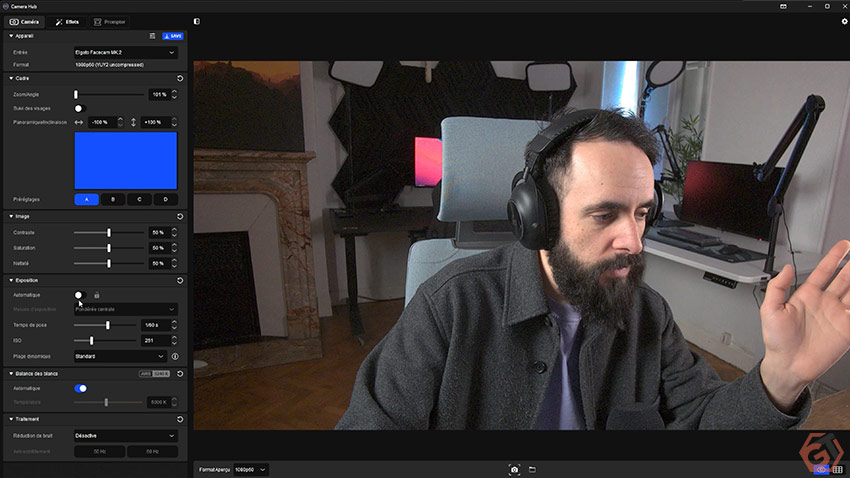This screenshot has width=850, height=478.
Task: Collapse the Exposition section
Action: 11,280
